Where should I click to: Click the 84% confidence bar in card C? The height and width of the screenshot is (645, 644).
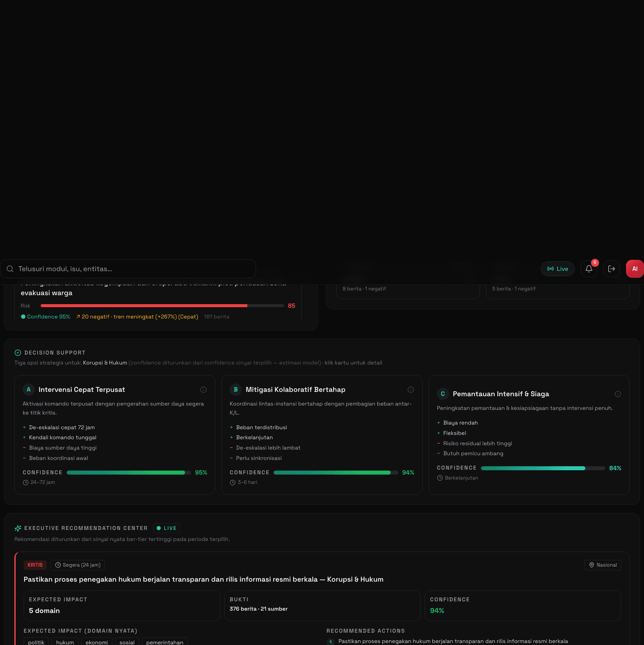(543, 468)
